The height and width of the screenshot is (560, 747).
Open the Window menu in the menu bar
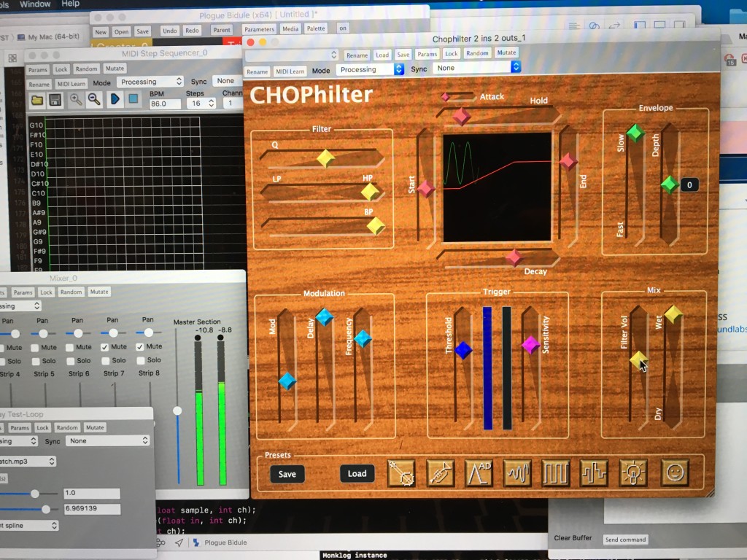[35, 4]
